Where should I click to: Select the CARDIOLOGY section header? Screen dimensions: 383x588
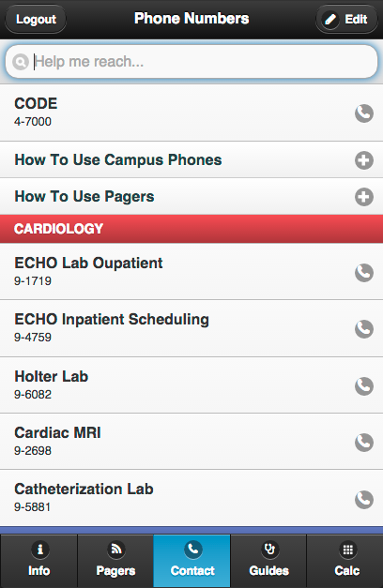point(191,229)
